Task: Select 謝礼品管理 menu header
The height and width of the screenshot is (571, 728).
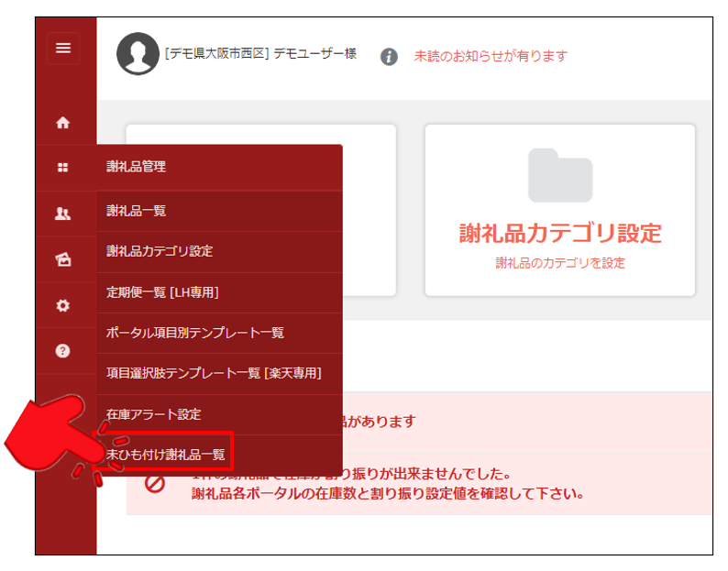Action: pyautogui.click(x=136, y=167)
